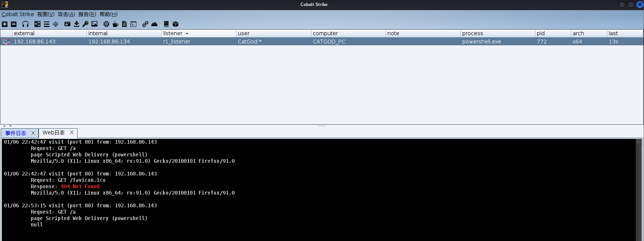This screenshot has width=644, height=241.
Task: Open credentials via the ID card icon
Action: [x=67, y=24]
